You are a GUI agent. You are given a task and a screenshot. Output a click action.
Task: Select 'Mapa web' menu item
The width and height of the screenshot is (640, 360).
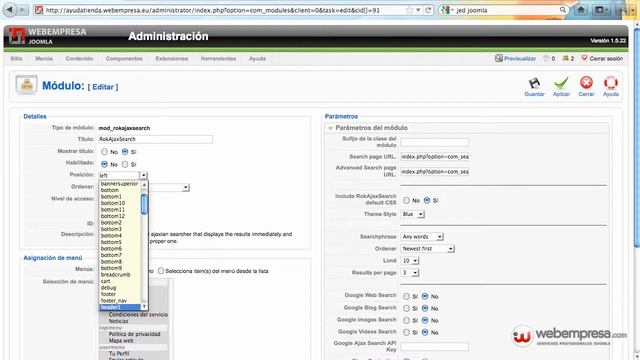point(121,340)
